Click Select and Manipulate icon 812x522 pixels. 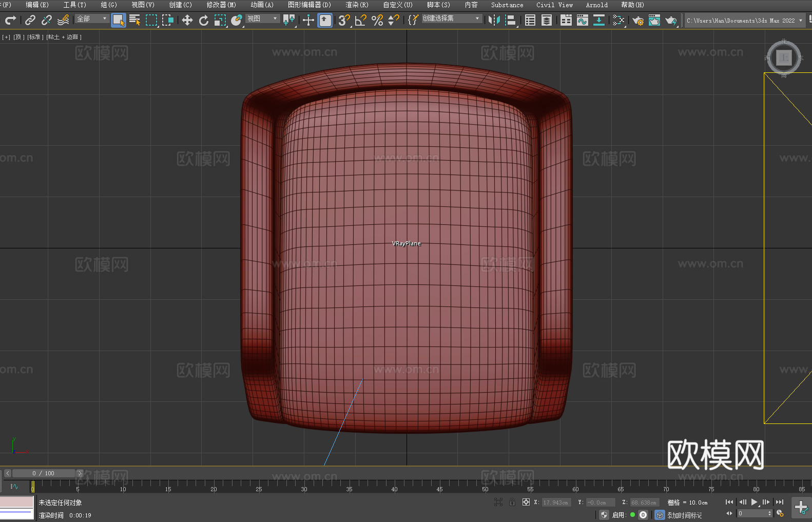pyautogui.click(x=308, y=20)
